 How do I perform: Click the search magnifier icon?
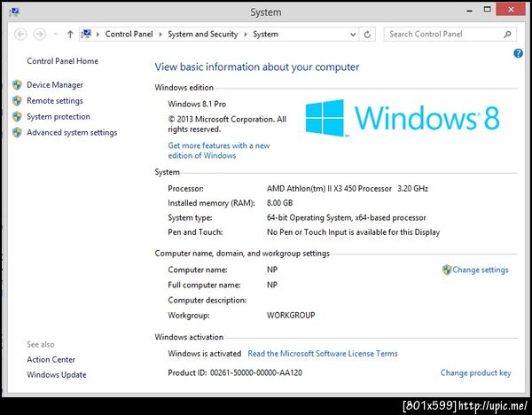pos(507,35)
